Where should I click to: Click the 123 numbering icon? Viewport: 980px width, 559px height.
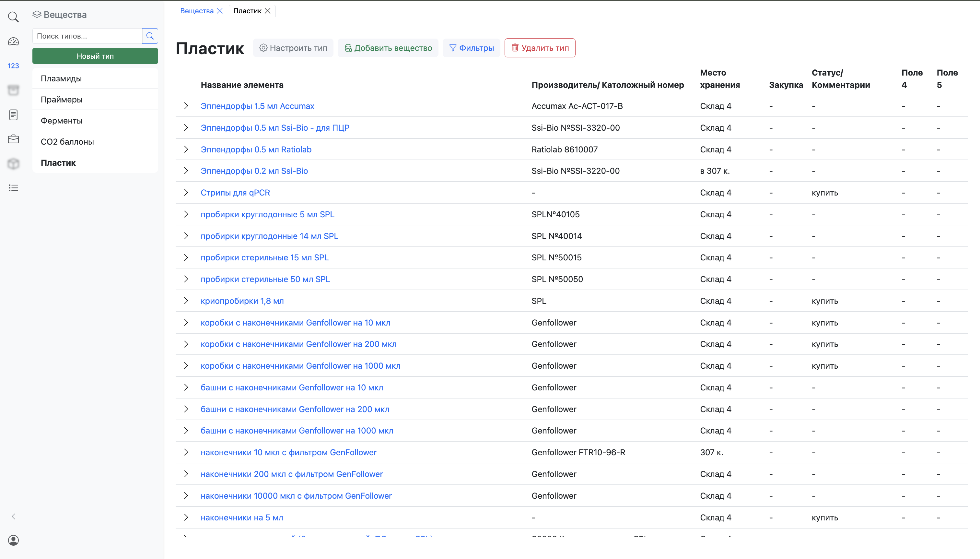tap(13, 65)
